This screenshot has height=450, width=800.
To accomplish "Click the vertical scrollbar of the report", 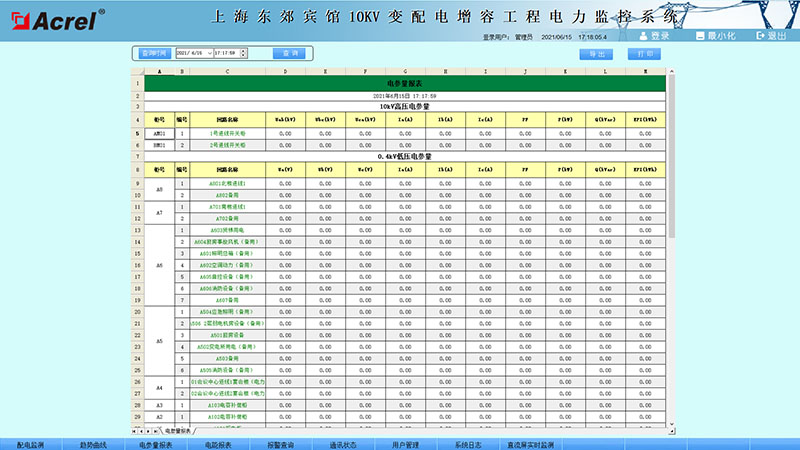I will 671,200.
